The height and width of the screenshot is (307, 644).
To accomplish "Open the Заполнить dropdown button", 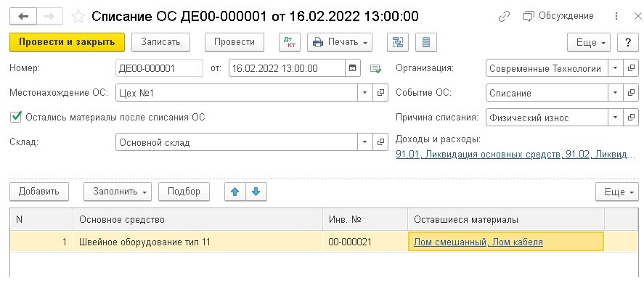I will point(117,192).
